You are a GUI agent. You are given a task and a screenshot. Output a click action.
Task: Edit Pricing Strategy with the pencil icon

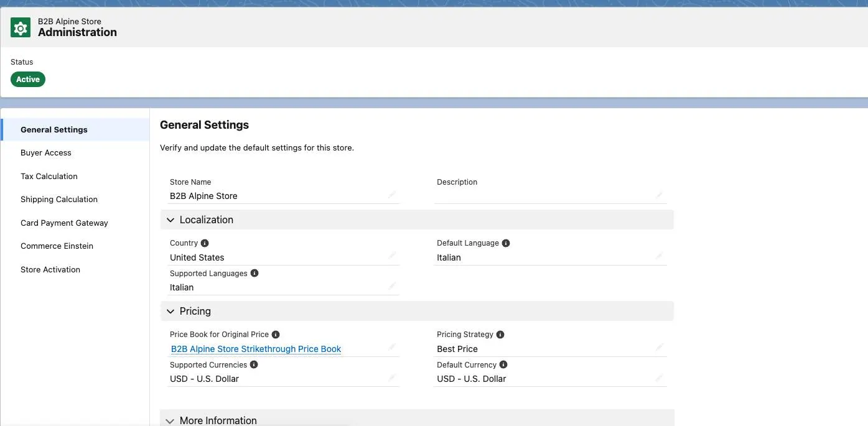click(659, 347)
